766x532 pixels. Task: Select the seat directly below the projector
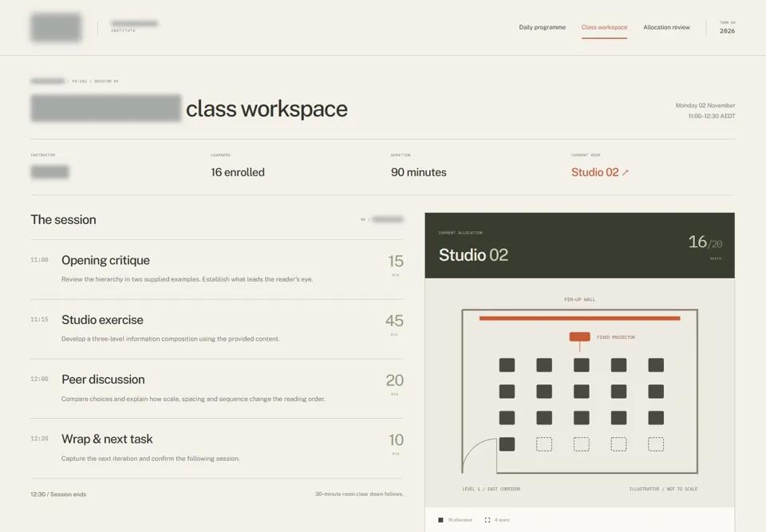582,365
